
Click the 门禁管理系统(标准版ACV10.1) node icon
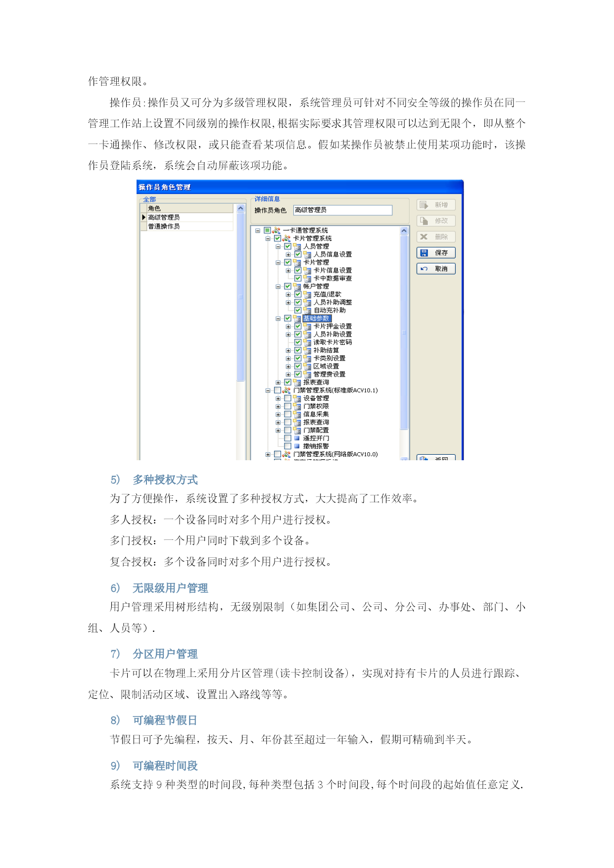286,390
